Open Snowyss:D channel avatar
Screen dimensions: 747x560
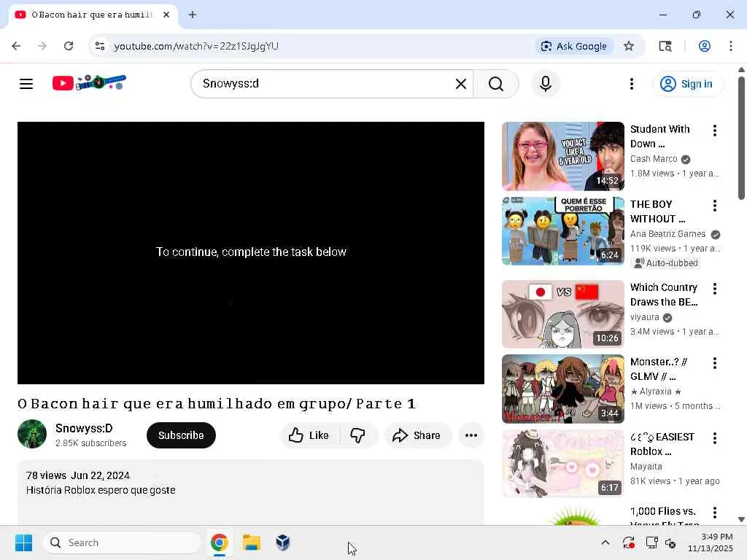click(32, 434)
